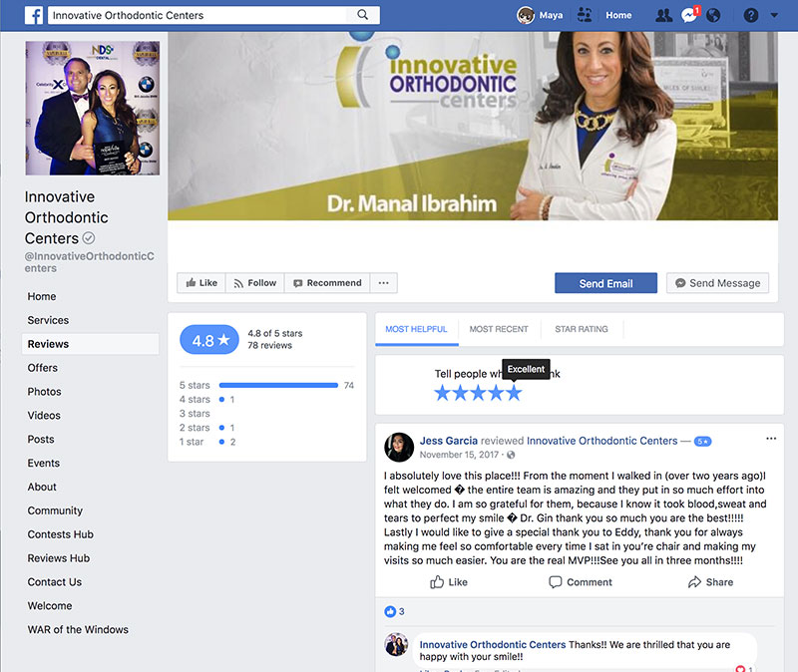This screenshot has width=798, height=672.
Task: Click the Send Message button
Action: 717,283
